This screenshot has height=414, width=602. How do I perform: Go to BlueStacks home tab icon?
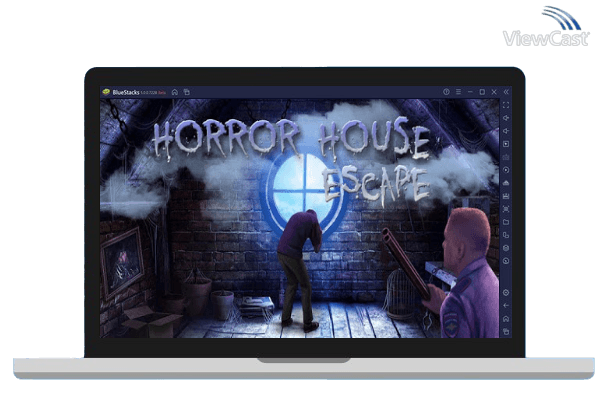[175, 92]
